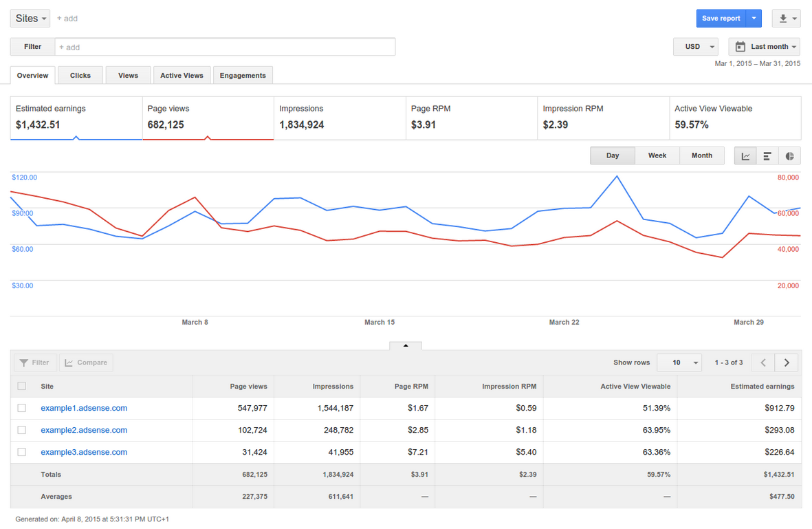This screenshot has height=529, width=812.
Task: Open the Show rows count dropdown
Action: [x=679, y=363]
